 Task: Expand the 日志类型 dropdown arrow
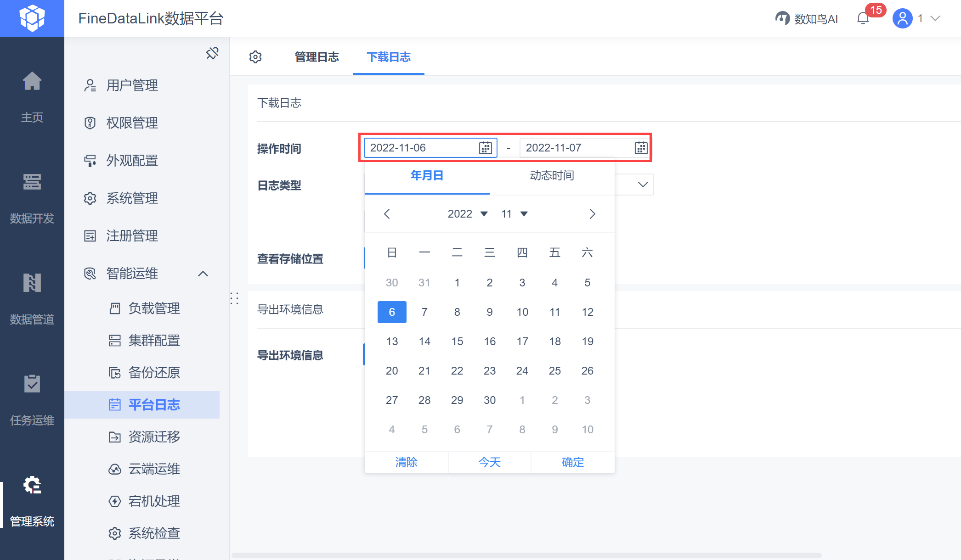(643, 185)
